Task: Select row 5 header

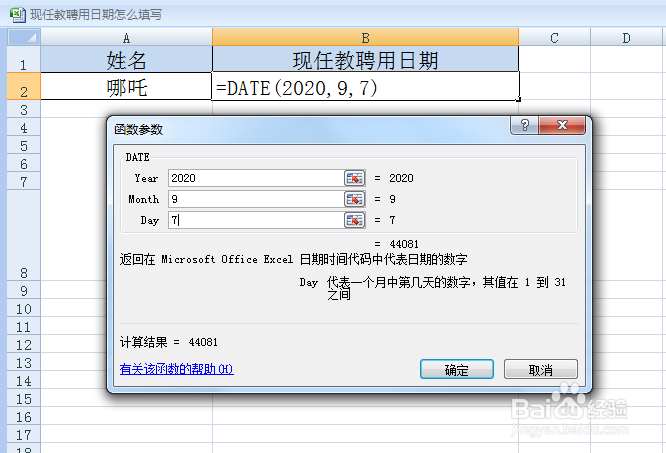Action: pyautogui.click(x=24, y=146)
